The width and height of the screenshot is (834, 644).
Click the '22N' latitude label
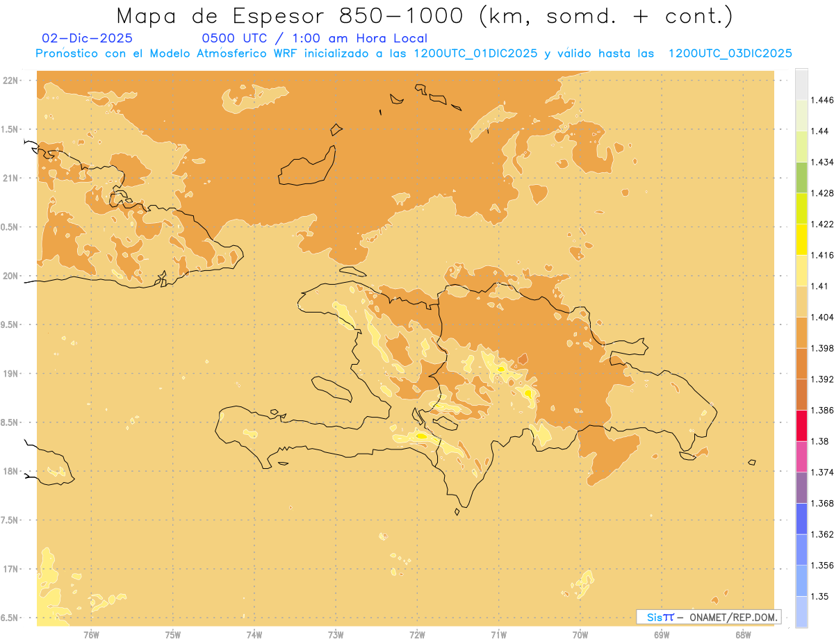[x=10, y=81]
